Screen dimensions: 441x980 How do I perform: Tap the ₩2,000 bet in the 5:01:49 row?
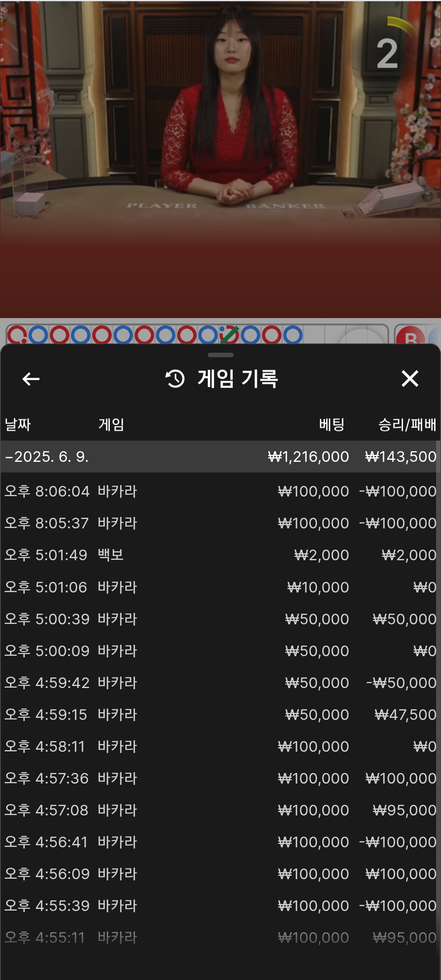tap(321, 555)
